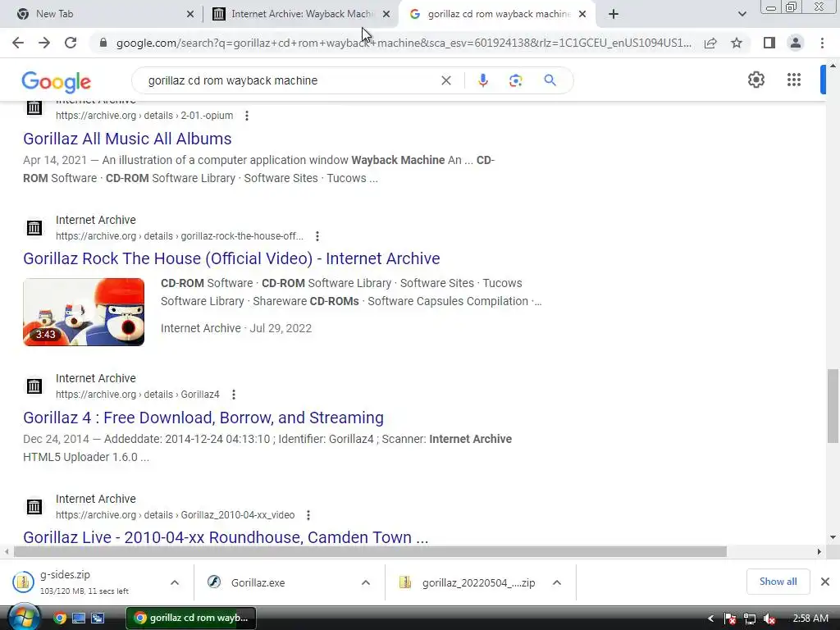The width and height of the screenshot is (840, 630).
Task: Close the Internet Archive tab
Action: 386,15
